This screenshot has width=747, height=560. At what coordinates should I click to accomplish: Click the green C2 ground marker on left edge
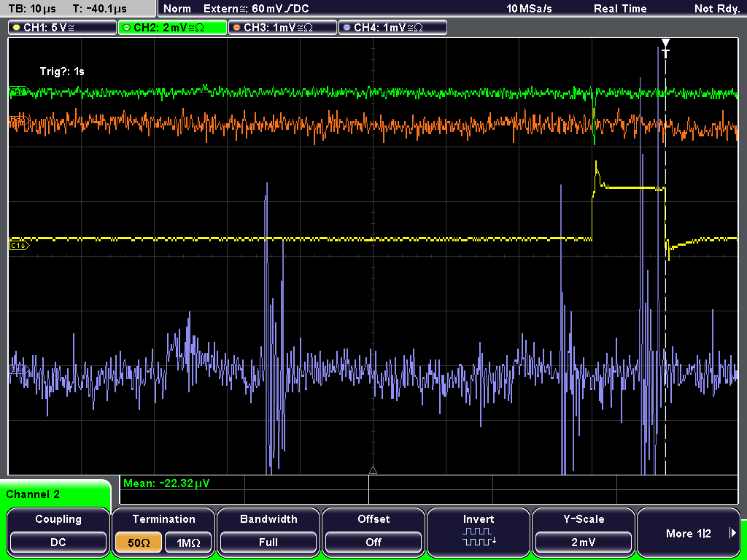(x=19, y=91)
